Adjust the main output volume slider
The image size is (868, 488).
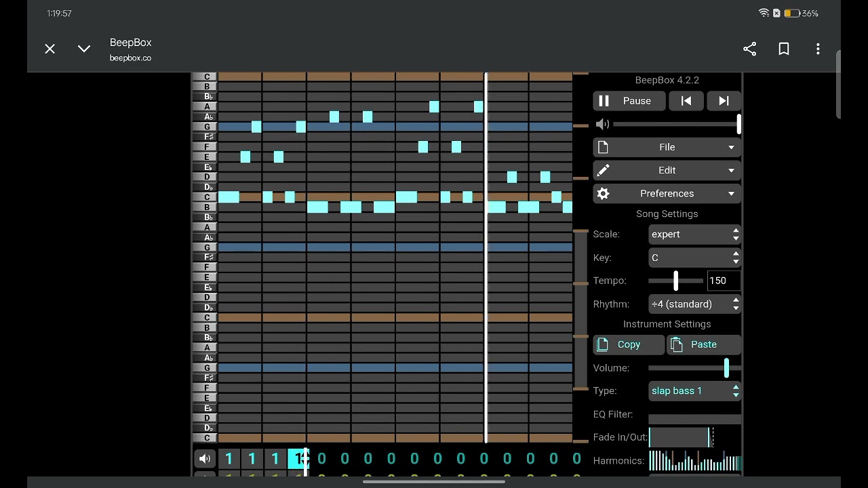pyautogui.click(x=675, y=124)
